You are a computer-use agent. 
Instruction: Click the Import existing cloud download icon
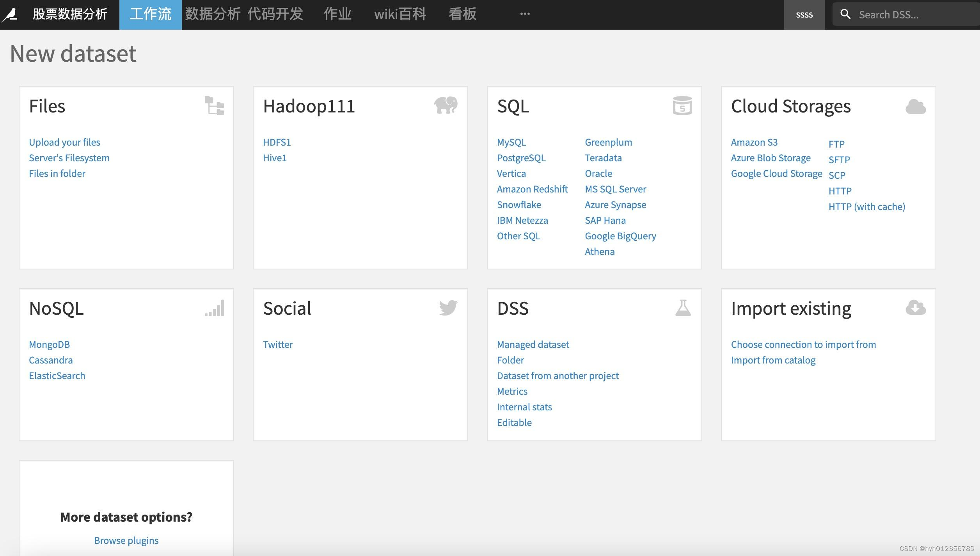point(915,308)
